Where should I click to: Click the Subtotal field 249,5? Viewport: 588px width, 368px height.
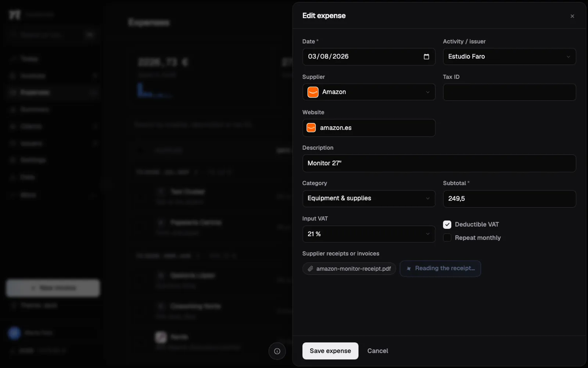[509, 199]
